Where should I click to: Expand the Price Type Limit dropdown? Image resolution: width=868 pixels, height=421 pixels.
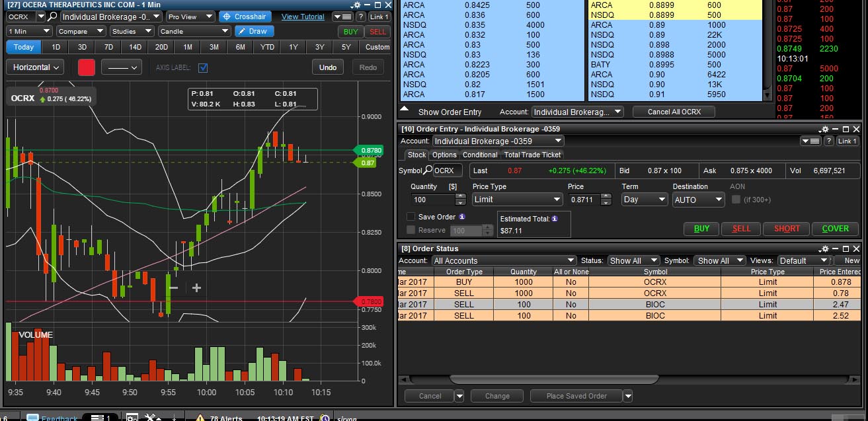[517, 200]
